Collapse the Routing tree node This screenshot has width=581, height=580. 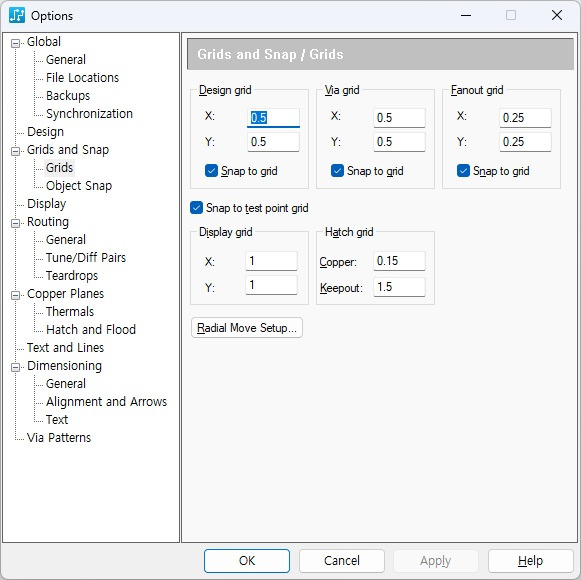(x=15, y=223)
